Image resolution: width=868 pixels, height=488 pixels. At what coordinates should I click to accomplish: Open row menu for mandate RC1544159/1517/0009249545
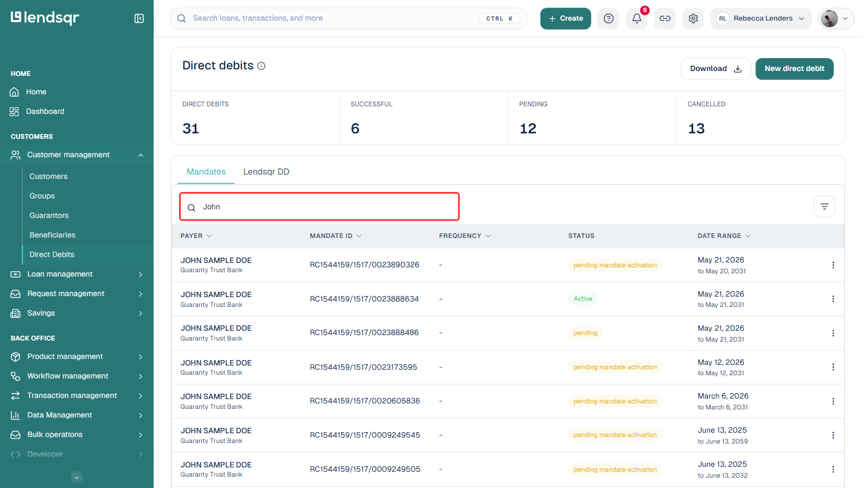point(833,435)
